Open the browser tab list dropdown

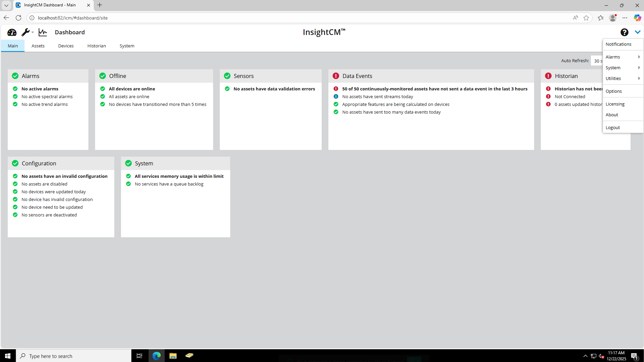6,5
